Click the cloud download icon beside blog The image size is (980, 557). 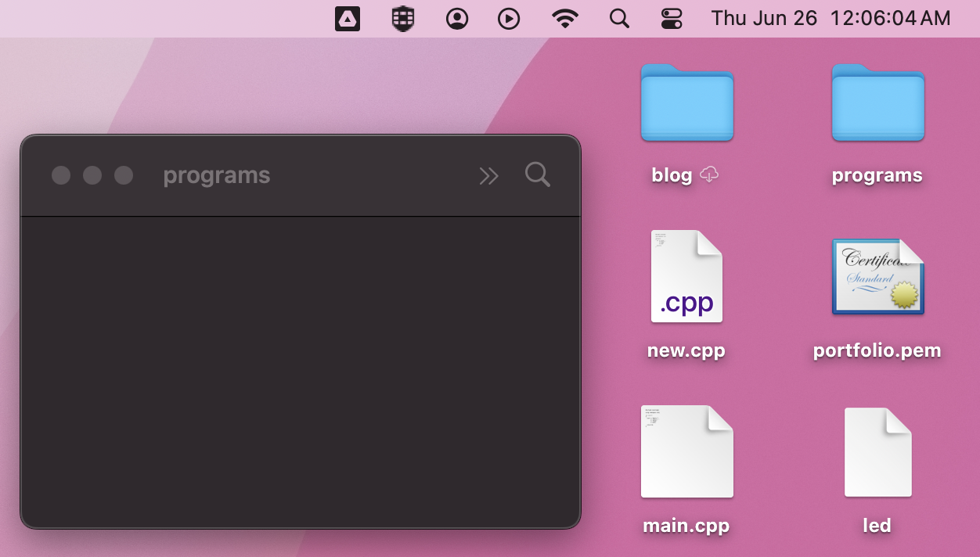pos(708,175)
